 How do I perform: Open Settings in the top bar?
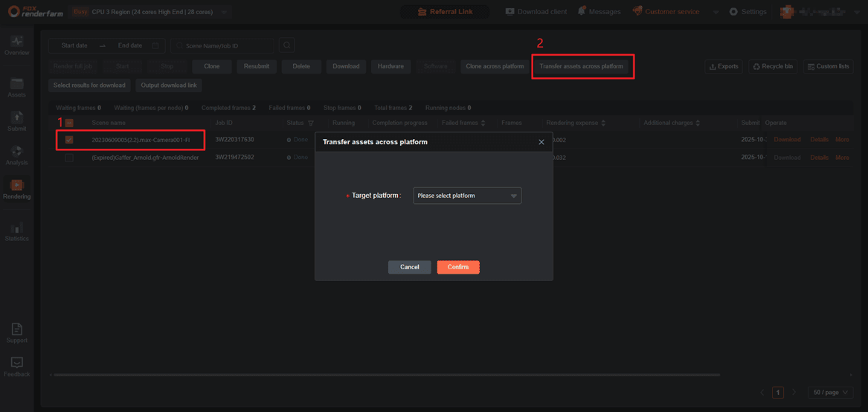(748, 12)
